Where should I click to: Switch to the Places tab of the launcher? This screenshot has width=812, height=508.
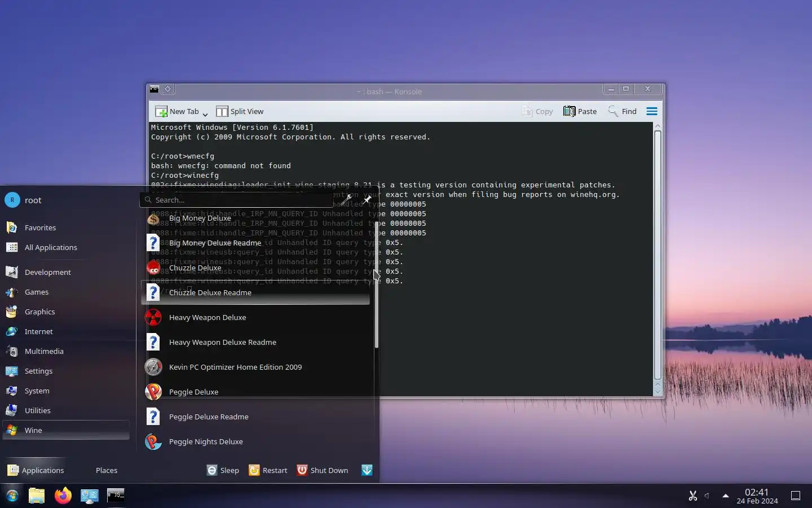pos(107,470)
